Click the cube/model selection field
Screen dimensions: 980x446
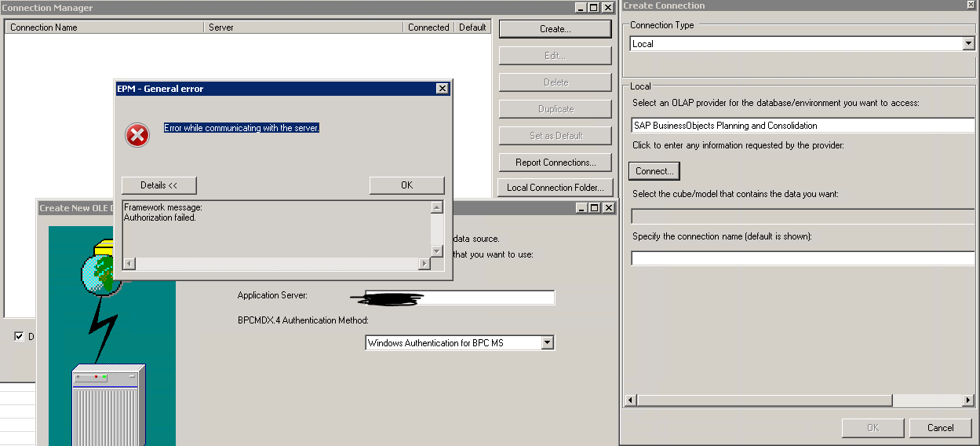[803, 216]
